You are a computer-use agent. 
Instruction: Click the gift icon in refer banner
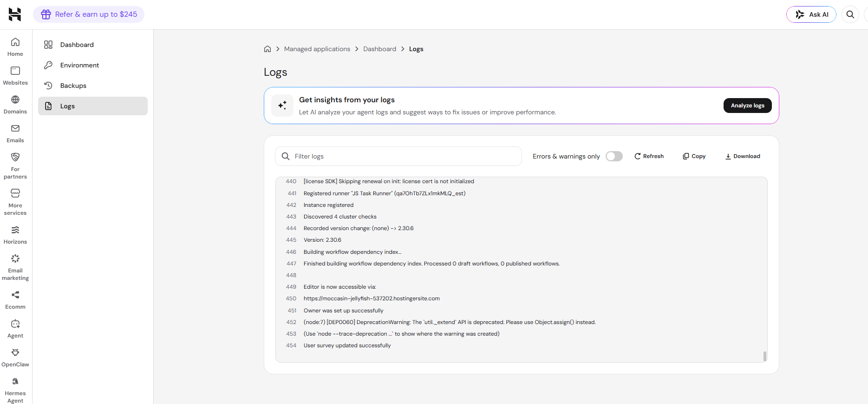[x=46, y=14]
